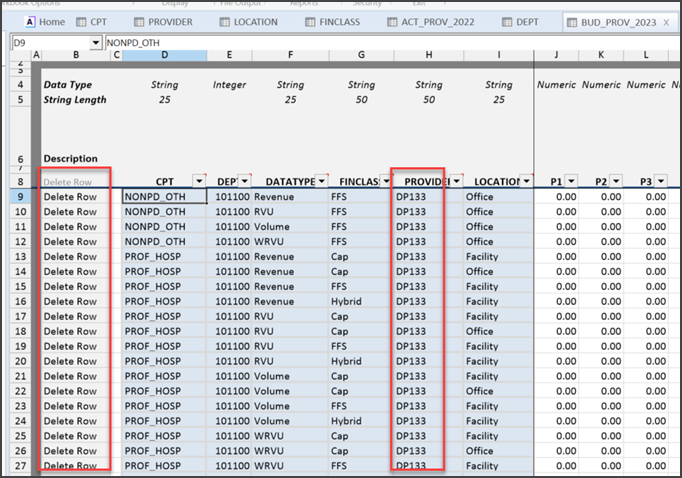The image size is (682, 478).
Task: Open the CPT column filter dropdown
Action: click(198, 181)
